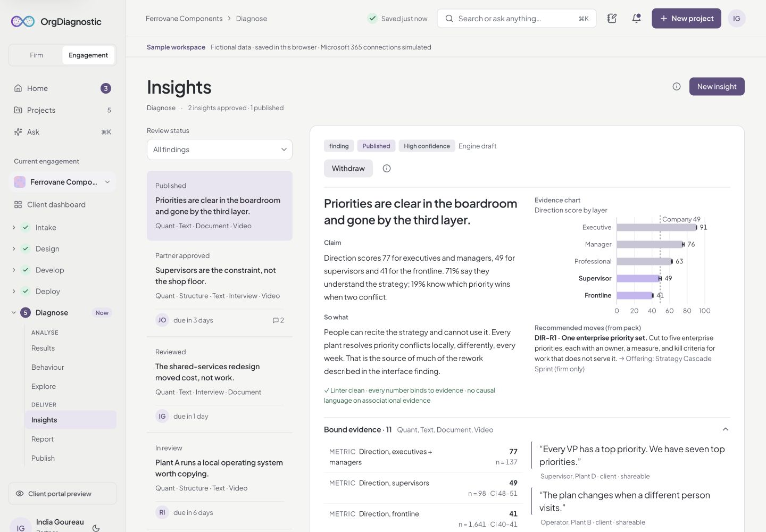Open the notes compose icon in top bar
This screenshot has height=532, width=766.
click(612, 19)
